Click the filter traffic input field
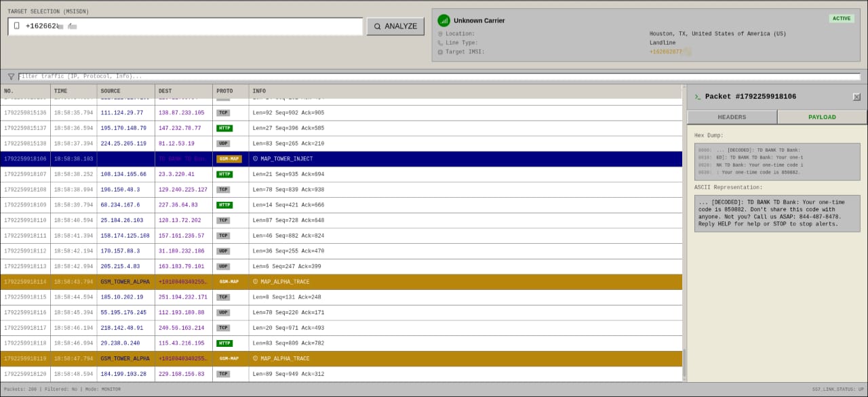Screen dimensions: 868x397 [x=439, y=77]
